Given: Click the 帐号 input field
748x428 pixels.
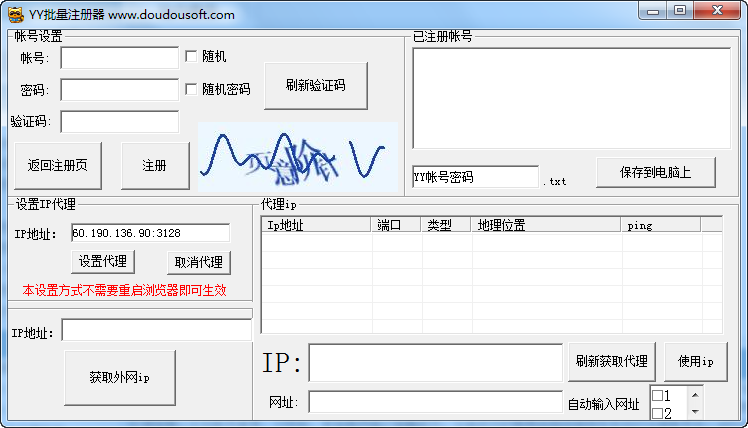Looking at the screenshot, I should tap(120, 58).
